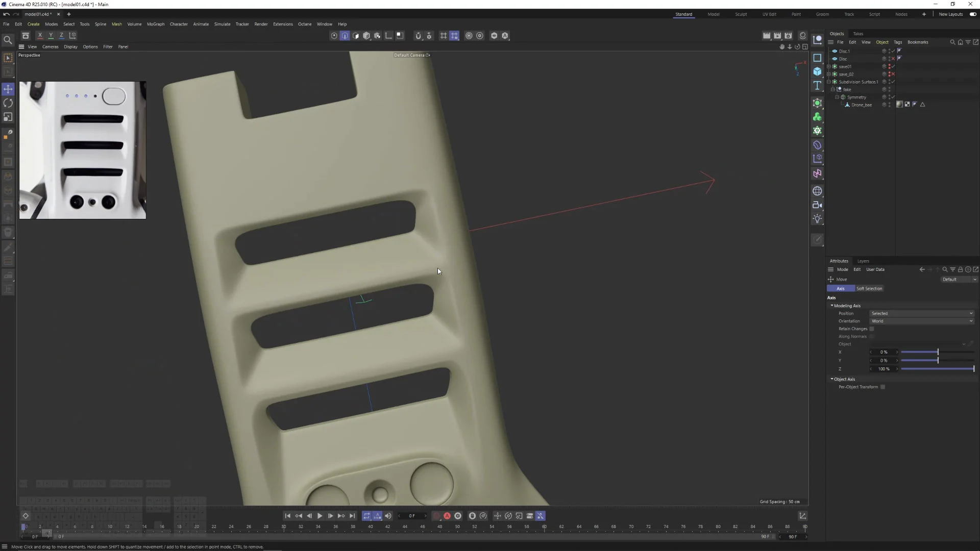This screenshot has width=980, height=551.
Task: Toggle Y axis lock
Action: click(51, 35)
